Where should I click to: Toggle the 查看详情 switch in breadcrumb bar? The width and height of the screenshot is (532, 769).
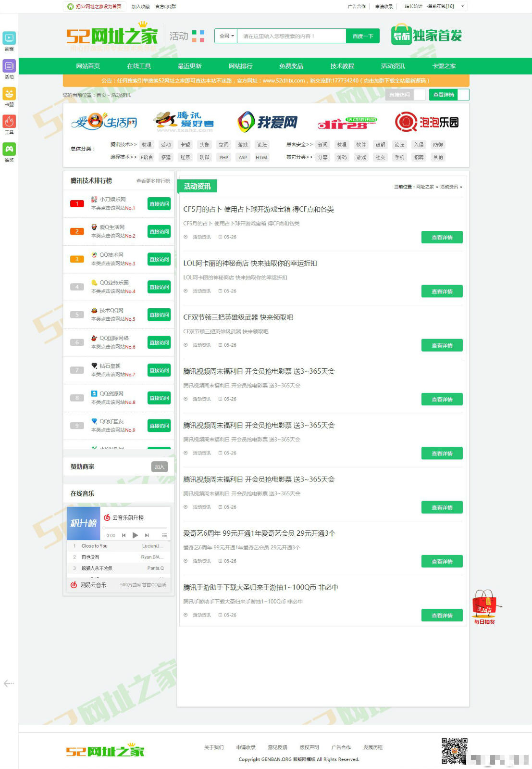449,95
